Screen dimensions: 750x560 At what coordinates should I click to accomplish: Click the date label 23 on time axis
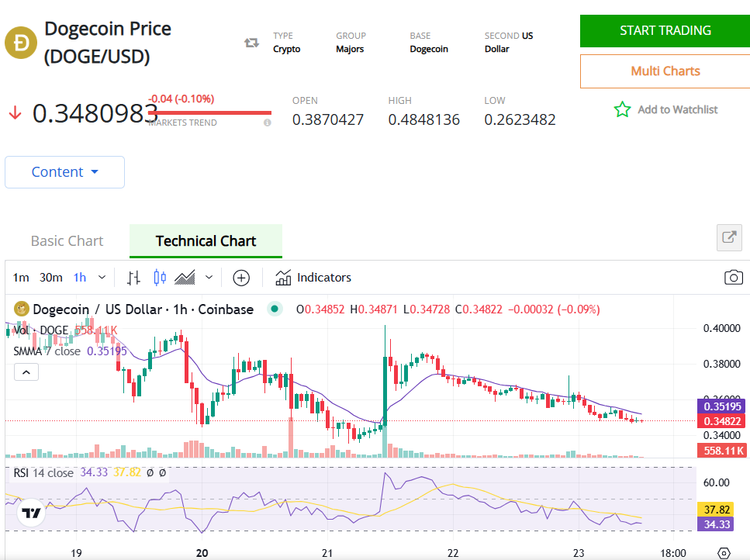click(579, 553)
